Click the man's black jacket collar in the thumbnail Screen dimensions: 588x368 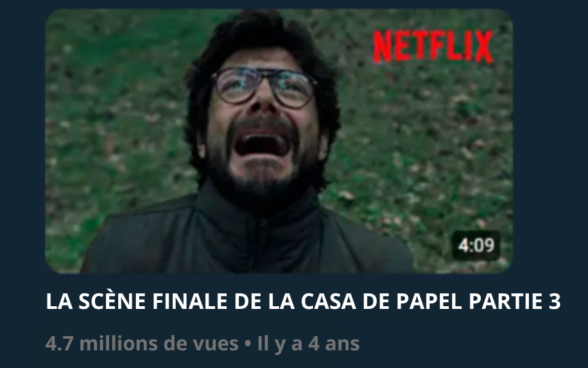[x=259, y=210]
